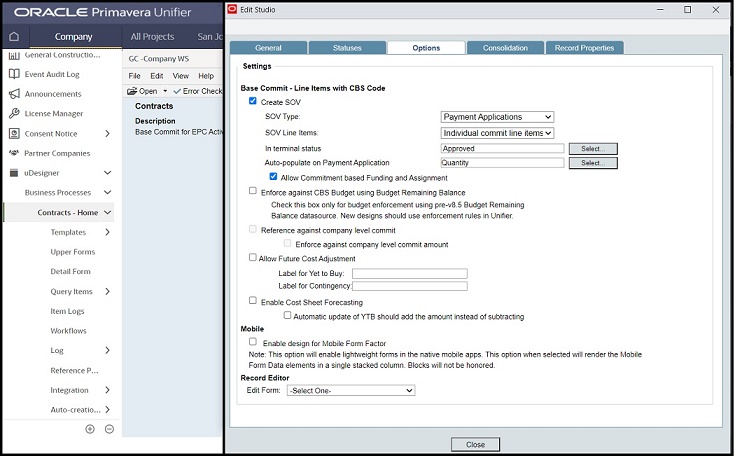Switch to the General tab
This screenshot has width=735, height=456.
coord(269,48)
